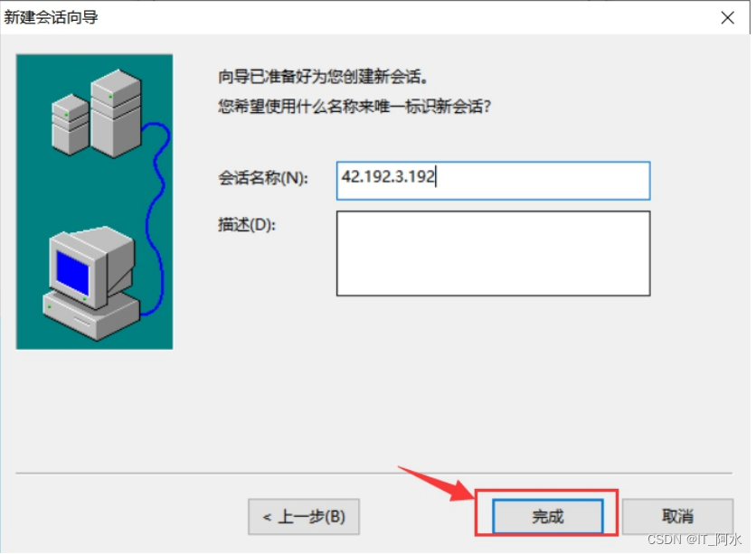Click the 42.192.3.192 text in the name field
Image resolution: width=756 pixels, height=554 pixels.
388,177
